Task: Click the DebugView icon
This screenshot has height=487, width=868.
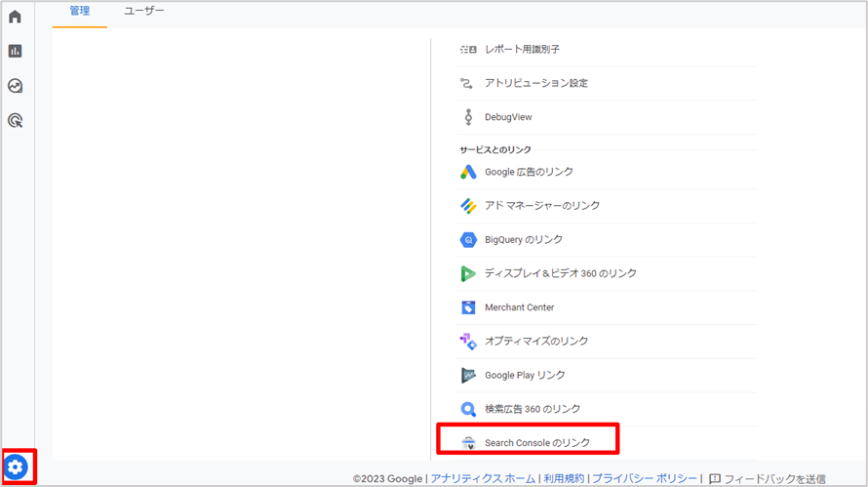Action: [468, 117]
